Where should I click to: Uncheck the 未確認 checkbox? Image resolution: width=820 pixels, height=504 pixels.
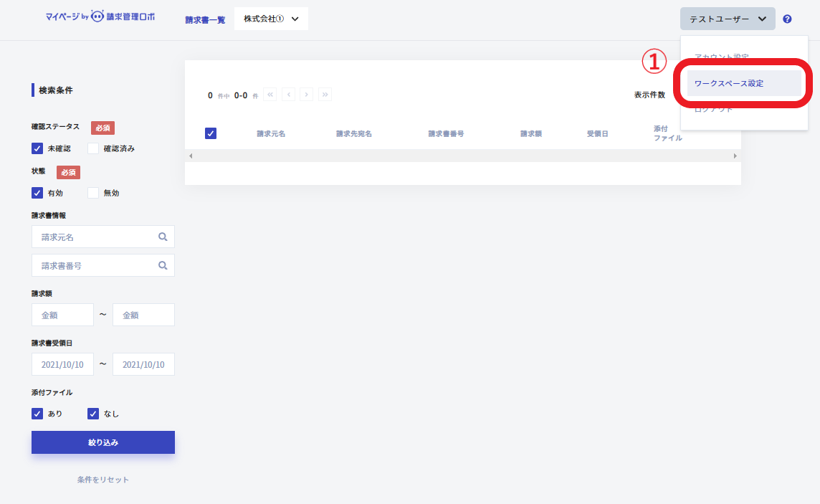(37, 148)
